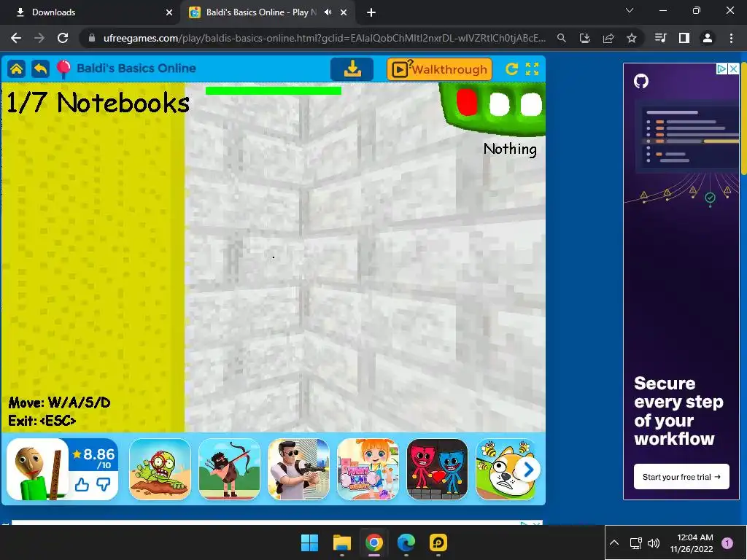
Task: Mute the tab using the speaker icon
Action: 328,12
